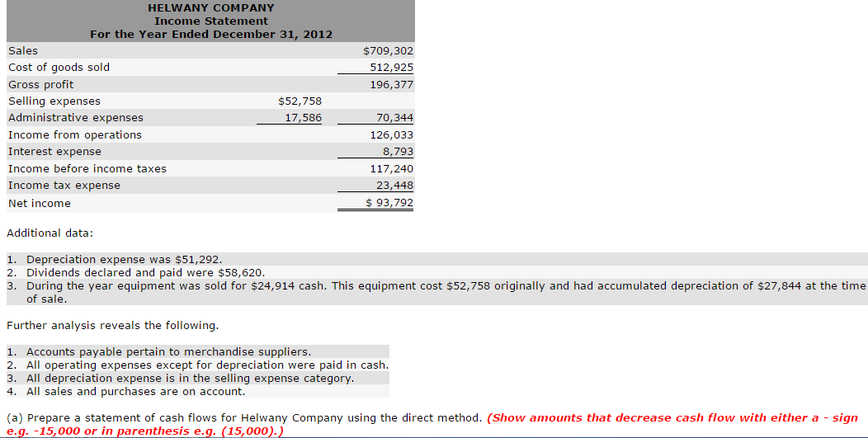
Task: Select total operating expenses 70,344
Action: point(394,118)
